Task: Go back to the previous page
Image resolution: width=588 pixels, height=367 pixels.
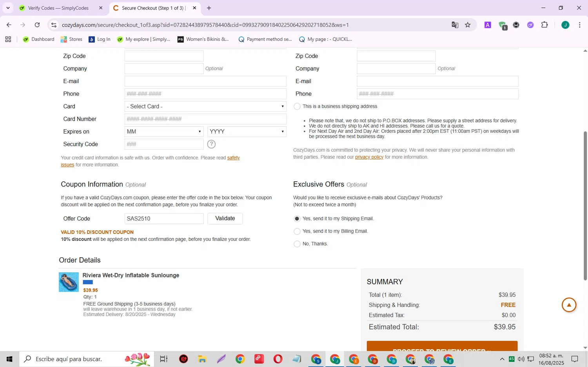Action: coord(9,25)
